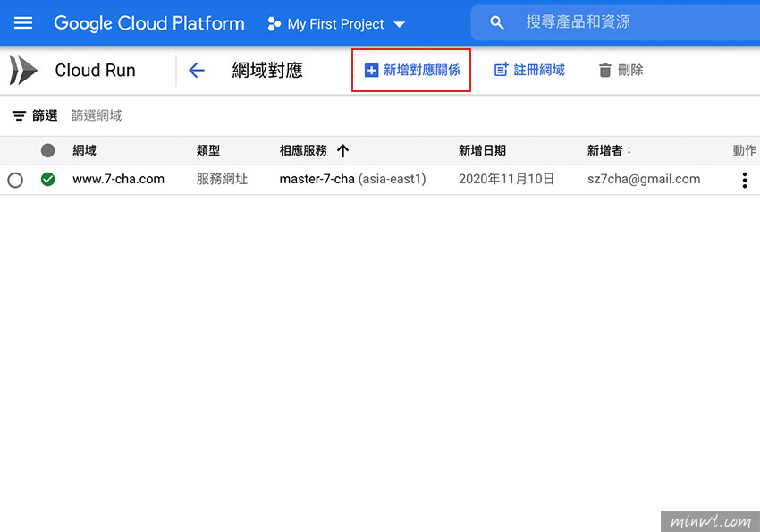Click the Google Cloud Platform logo
This screenshot has height=532, width=760.
[148, 23]
